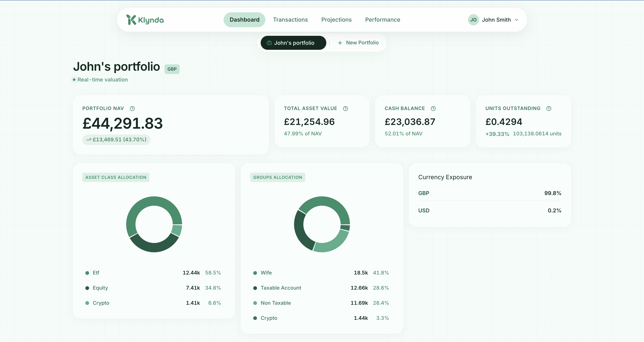The width and height of the screenshot is (644, 342).
Task: Click the Portfolio NAV help icon
Action: [x=132, y=108]
